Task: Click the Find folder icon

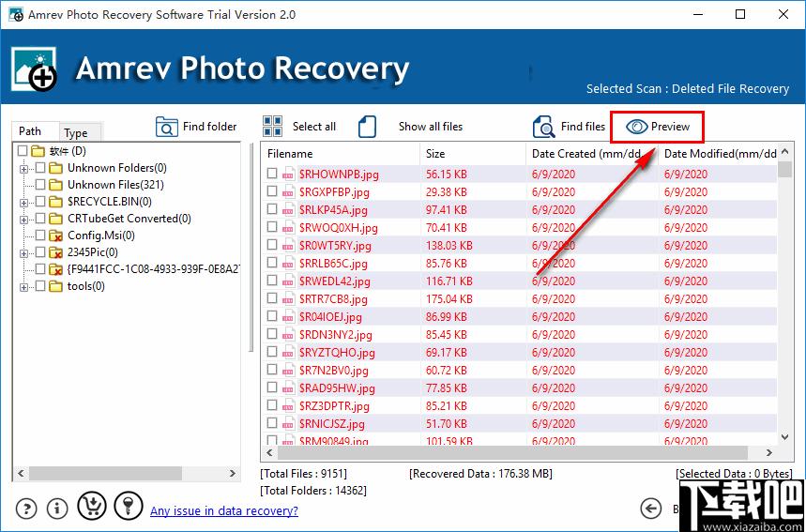Action: tap(167, 127)
